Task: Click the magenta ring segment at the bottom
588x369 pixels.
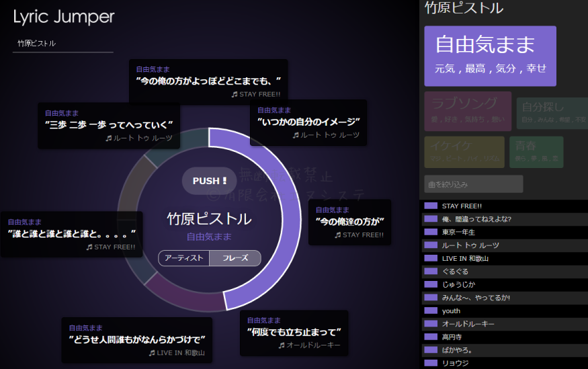Action: (185, 295)
